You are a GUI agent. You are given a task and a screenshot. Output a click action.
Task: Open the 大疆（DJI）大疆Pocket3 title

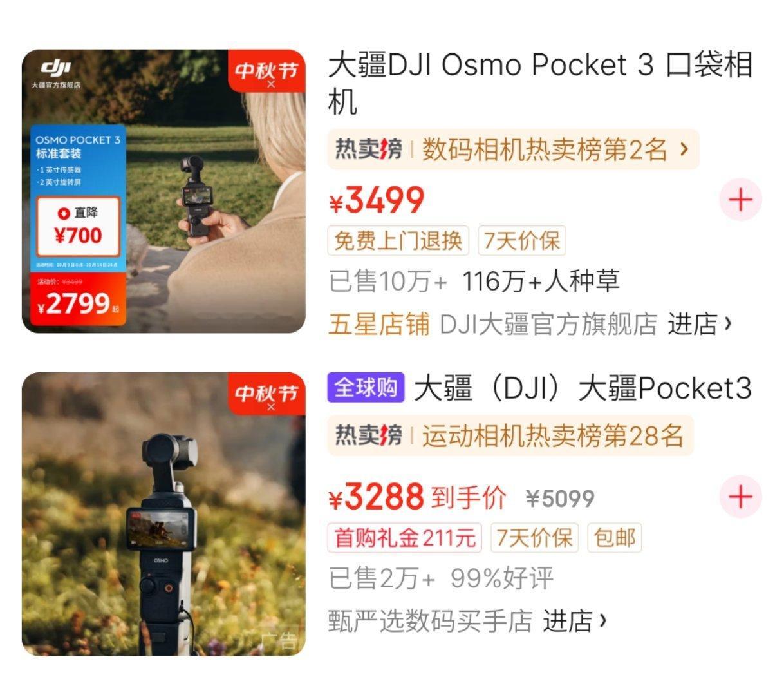[x=582, y=388]
